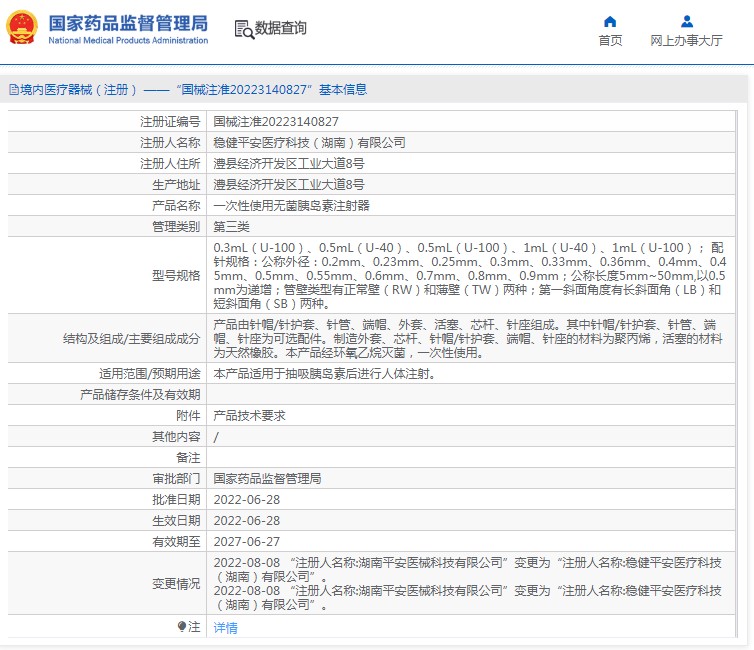Click the lightbulb icon beside 注
The image size is (754, 650).
[x=182, y=627]
